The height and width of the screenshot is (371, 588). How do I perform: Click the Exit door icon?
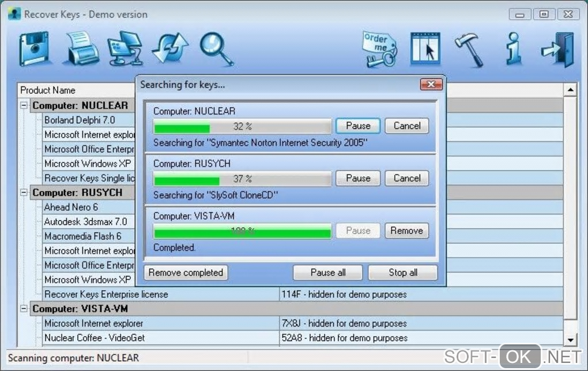coord(557,50)
